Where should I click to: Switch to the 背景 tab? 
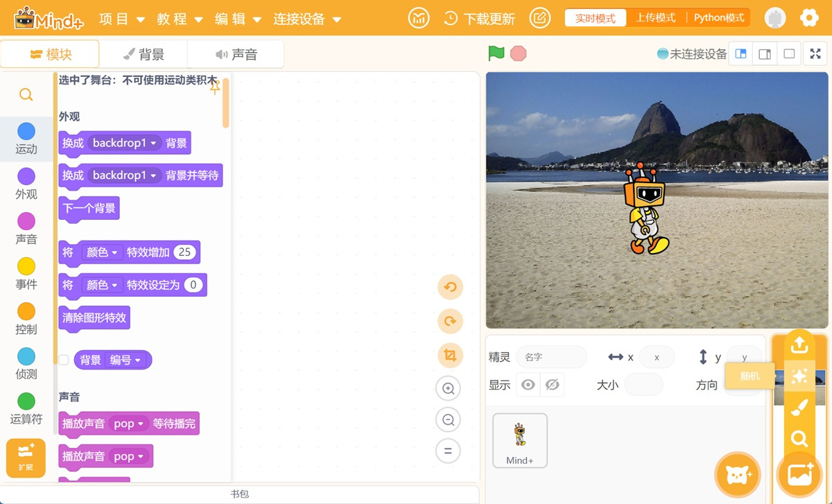tap(144, 55)
